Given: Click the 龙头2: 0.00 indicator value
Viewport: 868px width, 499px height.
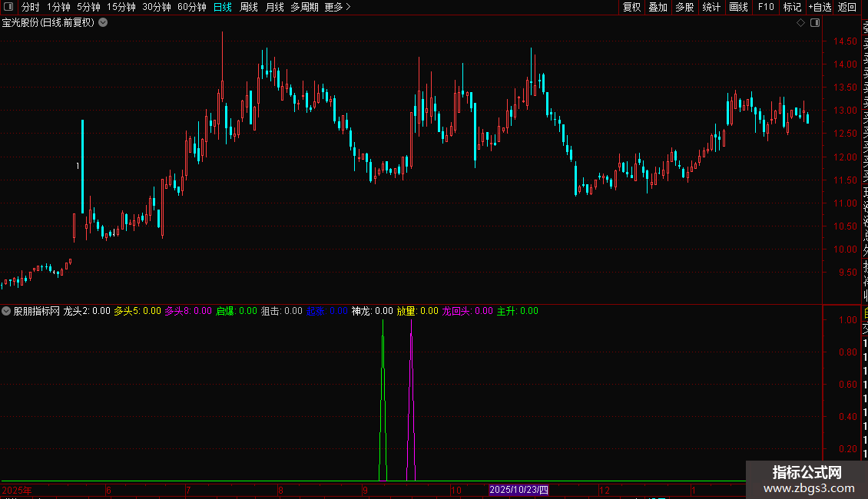Looking at the screenshot, I should click(87, 311).
